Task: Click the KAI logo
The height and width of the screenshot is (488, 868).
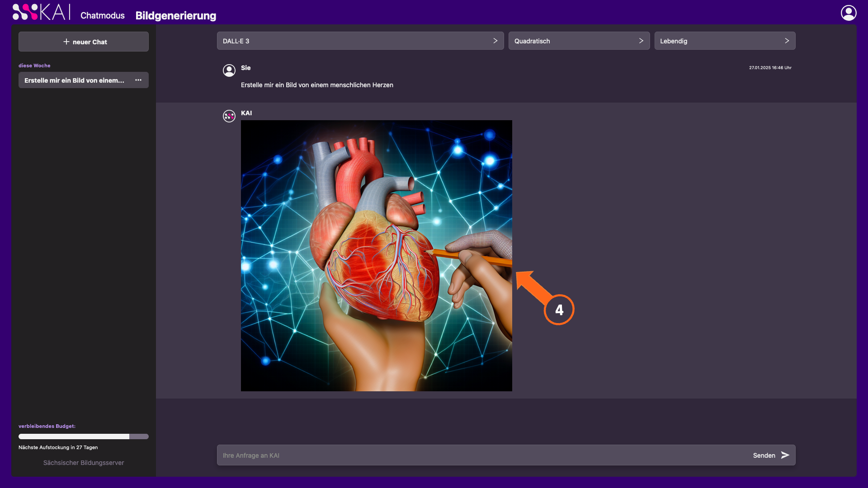Action: (42, 12)
